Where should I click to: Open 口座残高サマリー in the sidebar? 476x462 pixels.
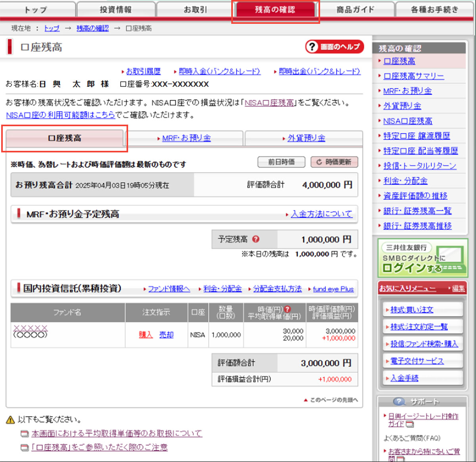click(x=413, y=76)
